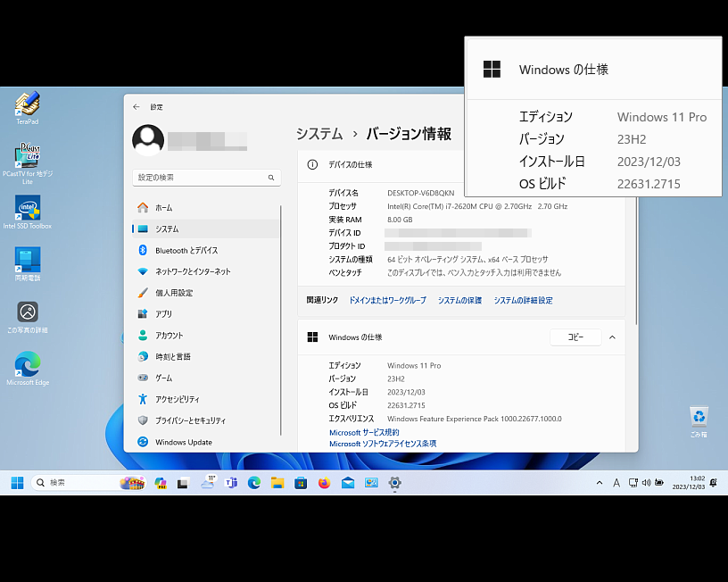Screen dimensions: 728x582
Task: Open the weather widget on the taskbar
Action: coord(208,482)
